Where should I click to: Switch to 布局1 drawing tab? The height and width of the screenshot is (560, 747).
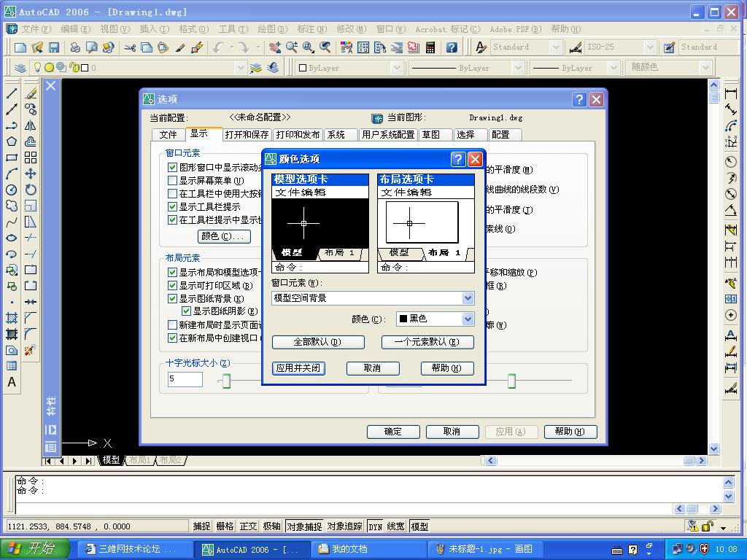(140, 460)
